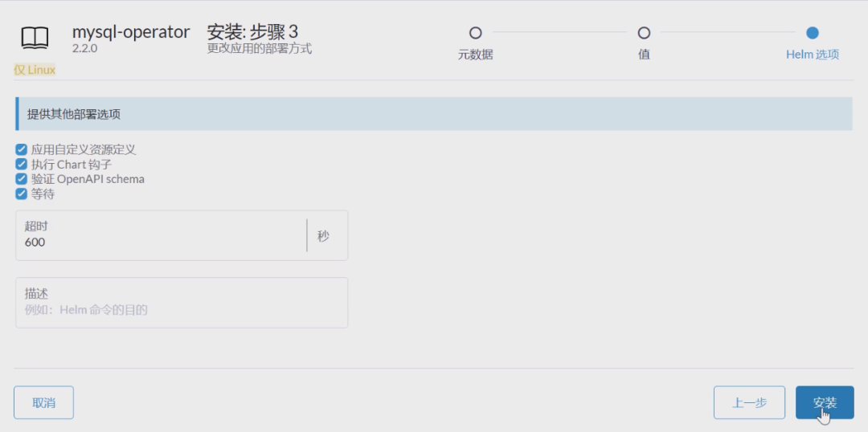Click the Helm 选项 step label
Viewport: 868px width, 432px height.
(x=812, y=55)
